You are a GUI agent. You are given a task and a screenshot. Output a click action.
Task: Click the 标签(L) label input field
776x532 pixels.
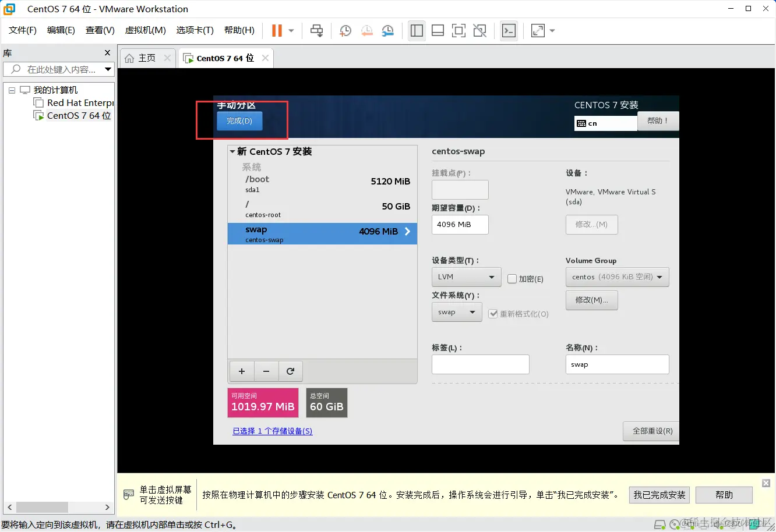481,364
